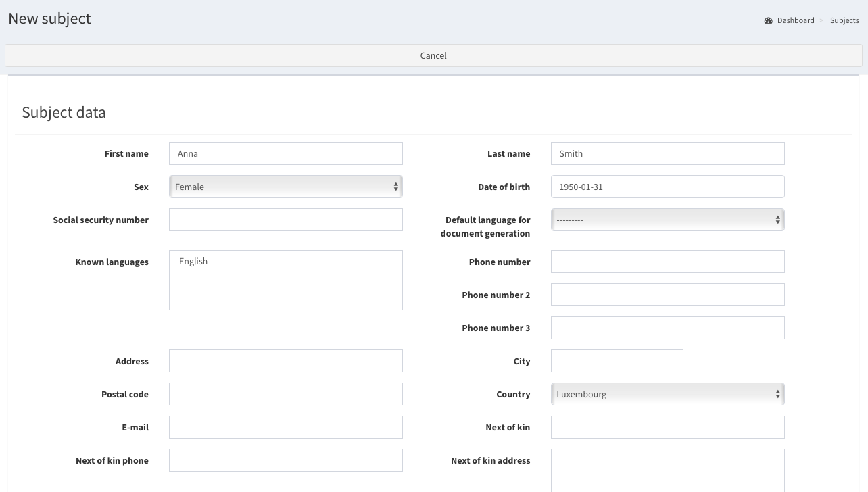Focus the Phone number 2 field
The width and height of the screenshot is (868, 492).
[667, 295]
